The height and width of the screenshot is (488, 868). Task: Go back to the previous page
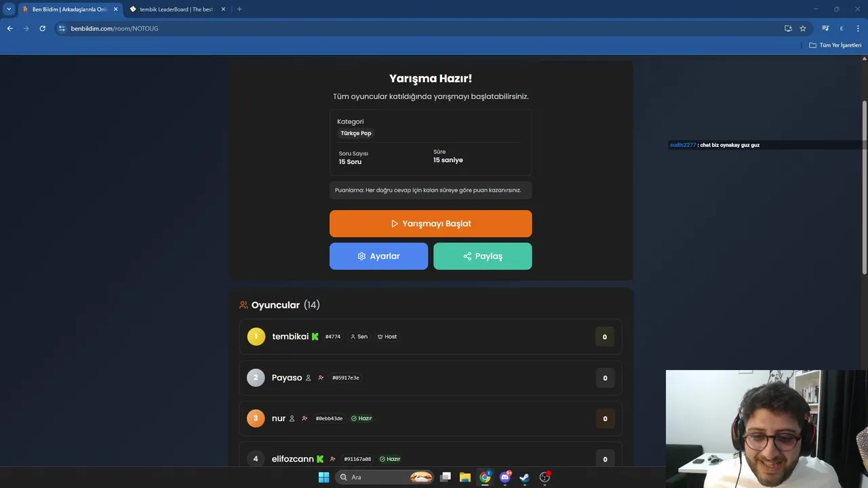pos(9,28)
